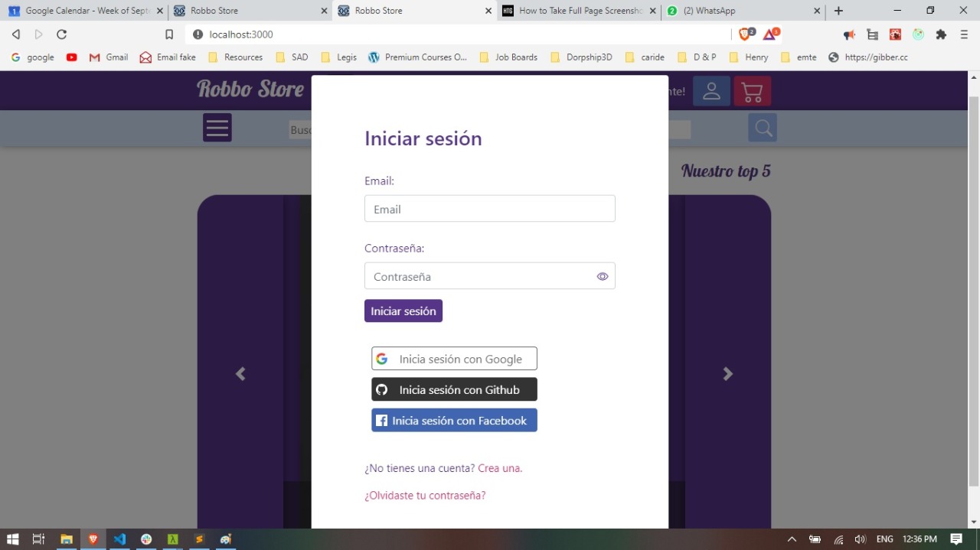
Task: Expand the Resources bookmark folder
Action: [235, 57]
